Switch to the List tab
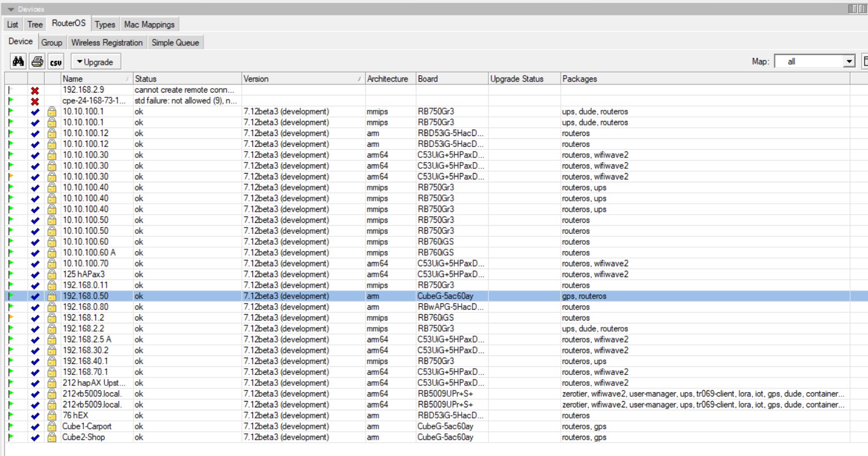This screenshot has height=456, width=868. [13, 24]
